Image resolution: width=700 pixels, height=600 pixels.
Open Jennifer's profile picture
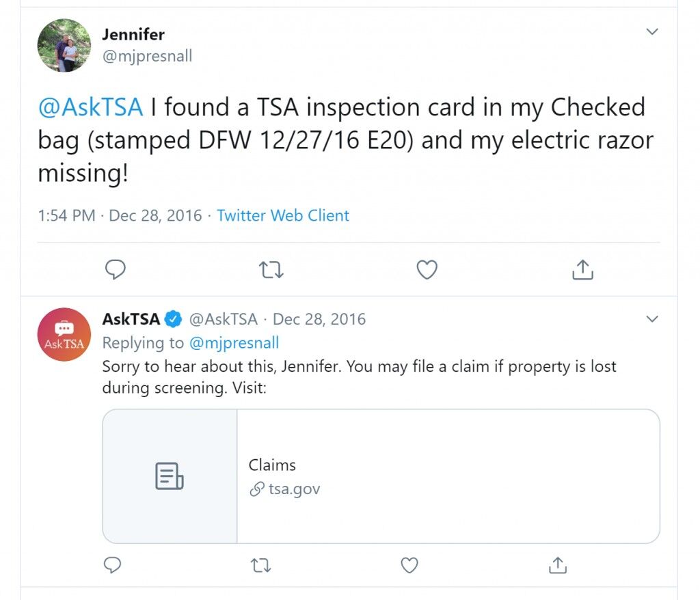point(64,45)
